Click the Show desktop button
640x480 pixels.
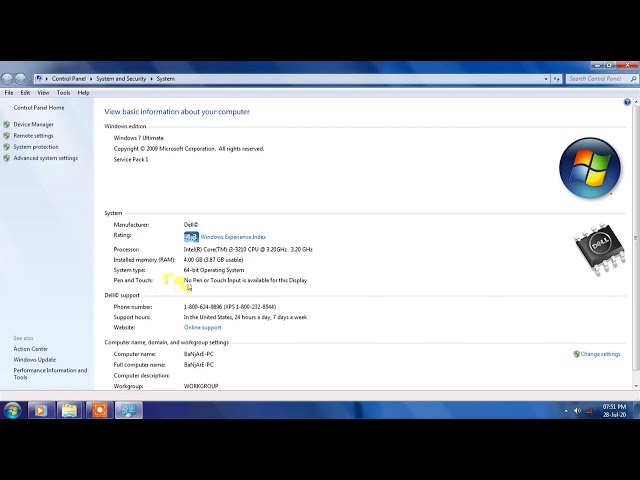(636, 410)
